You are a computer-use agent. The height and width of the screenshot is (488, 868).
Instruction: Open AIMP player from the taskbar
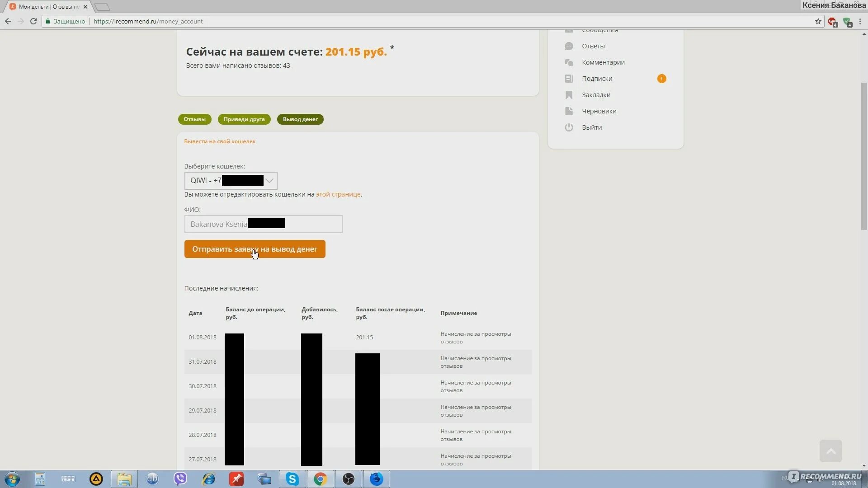tap(96, 479)
